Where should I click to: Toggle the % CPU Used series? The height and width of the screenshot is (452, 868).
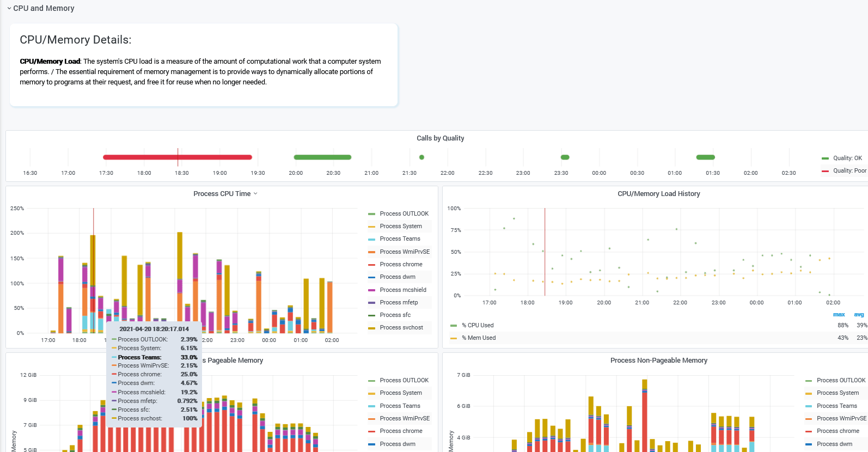(478, 325)
